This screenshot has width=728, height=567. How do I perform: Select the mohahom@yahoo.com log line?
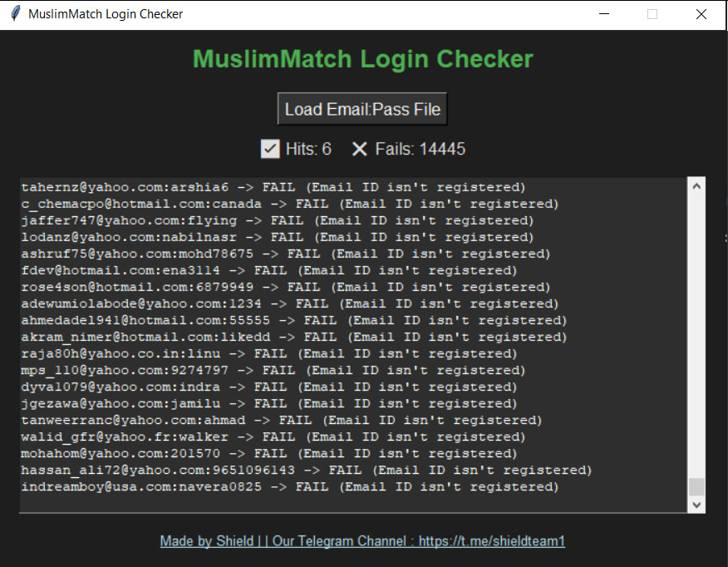[x=268, y=454]
